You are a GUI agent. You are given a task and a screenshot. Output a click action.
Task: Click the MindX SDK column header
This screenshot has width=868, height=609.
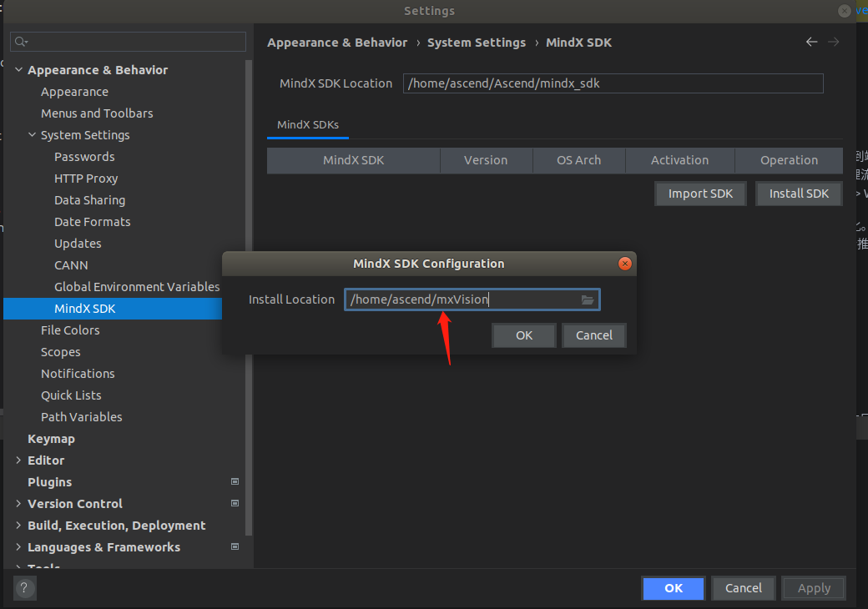point(353,160)
